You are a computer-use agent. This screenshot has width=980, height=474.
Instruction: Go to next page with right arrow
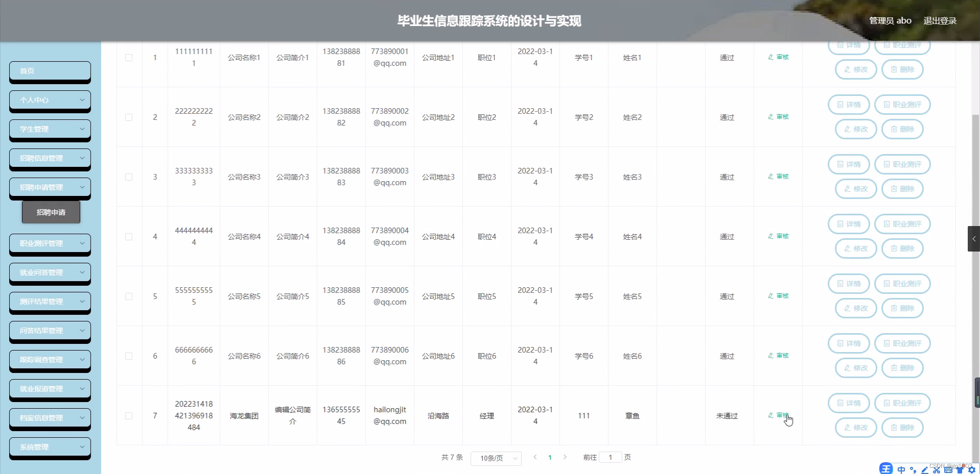pos(565,458)
